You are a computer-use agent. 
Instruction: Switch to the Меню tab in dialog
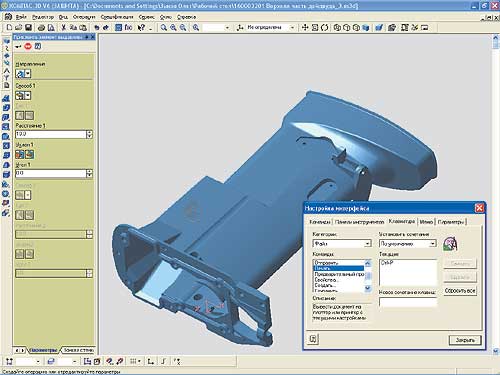[x=426, y=222]
